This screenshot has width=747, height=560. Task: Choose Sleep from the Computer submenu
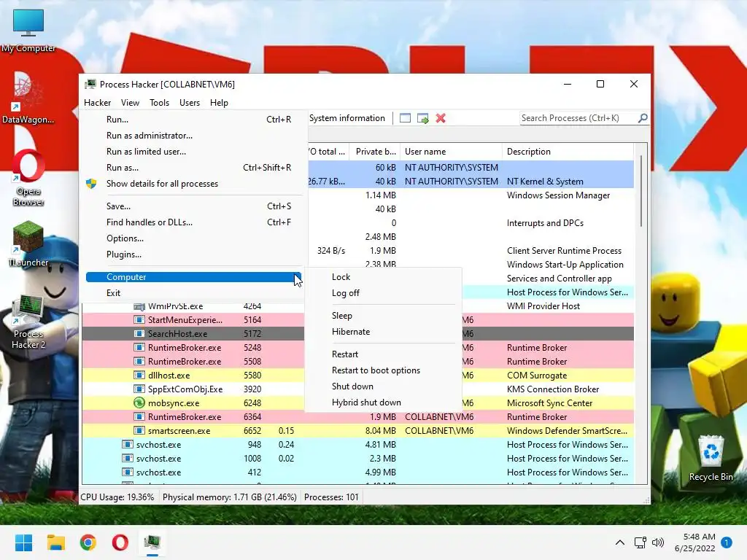point(383,316)
